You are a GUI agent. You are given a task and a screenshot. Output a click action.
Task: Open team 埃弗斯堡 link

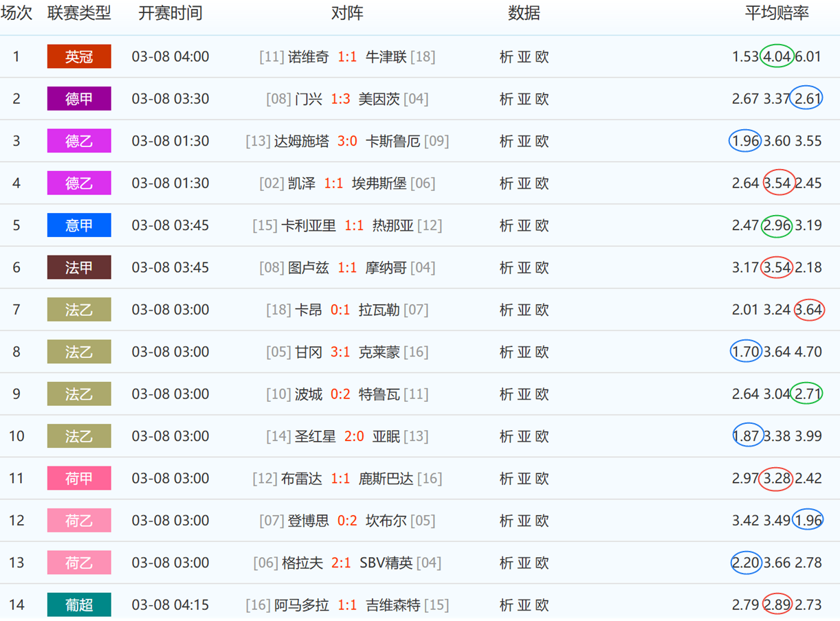pos(379,183)
